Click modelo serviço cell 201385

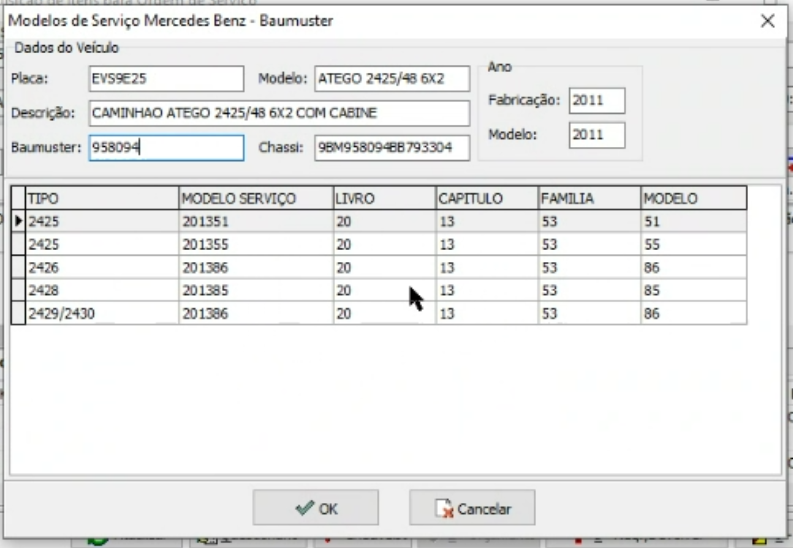pos(256,290)
